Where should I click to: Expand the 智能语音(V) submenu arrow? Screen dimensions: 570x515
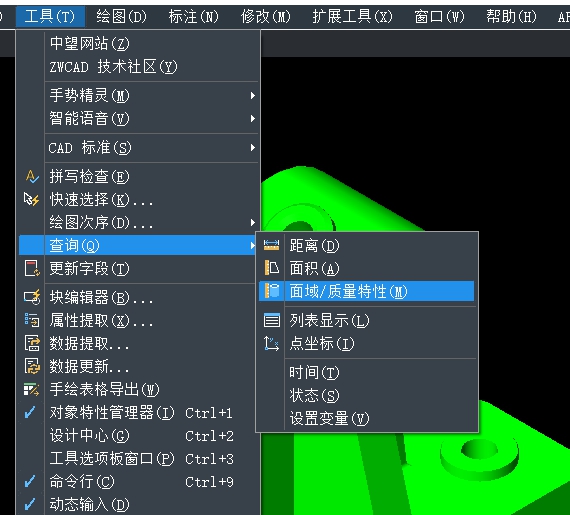253,118
